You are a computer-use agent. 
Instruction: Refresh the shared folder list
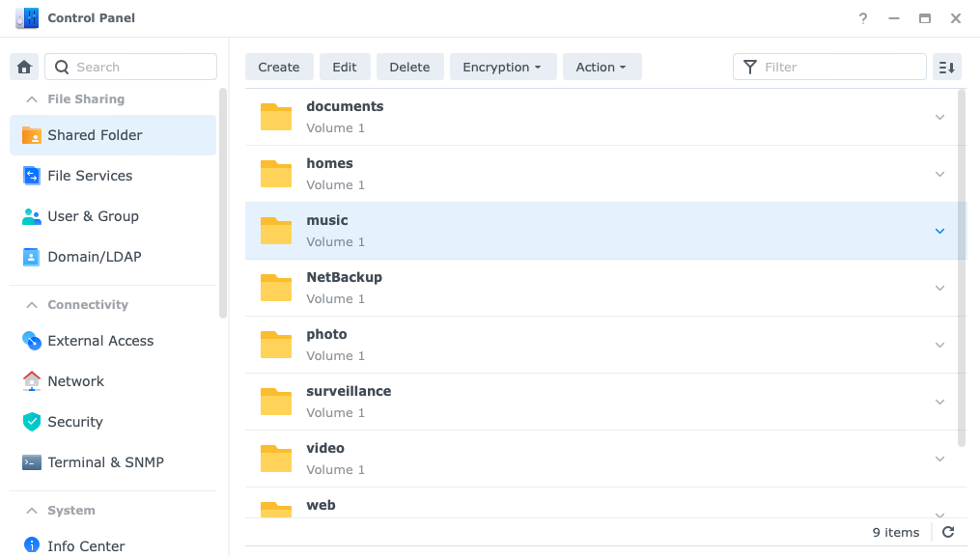click(x=947, y=532)
